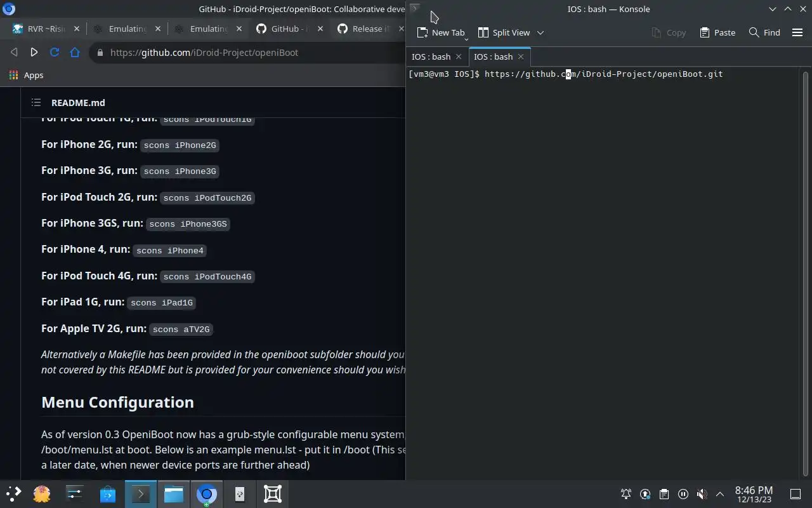The height and width of the screenshot is (508, 812).
Task: Close the RVR ~Risi browser tab
Action: [77, 29]
